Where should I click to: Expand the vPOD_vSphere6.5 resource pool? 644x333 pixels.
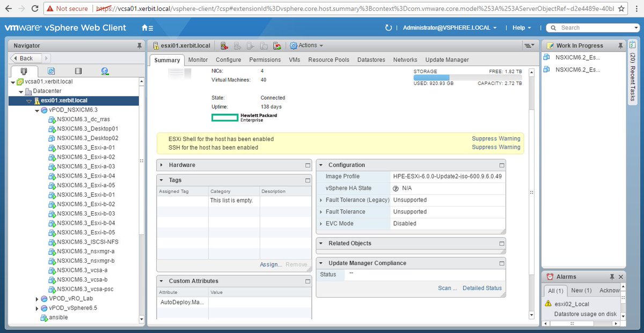tap(37, 308)
